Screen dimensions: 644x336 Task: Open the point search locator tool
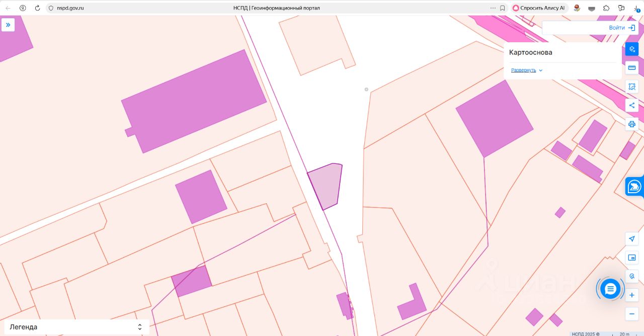coord(632,276)
